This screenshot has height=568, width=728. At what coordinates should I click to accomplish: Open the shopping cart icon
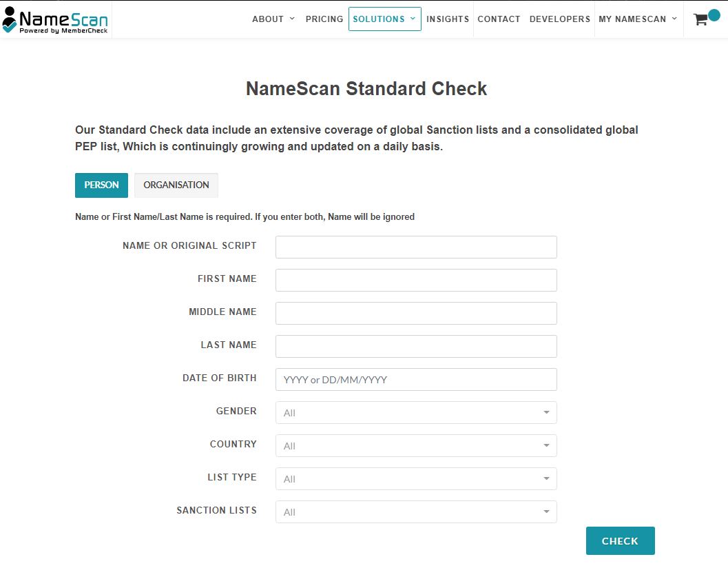tap(700, 19)
